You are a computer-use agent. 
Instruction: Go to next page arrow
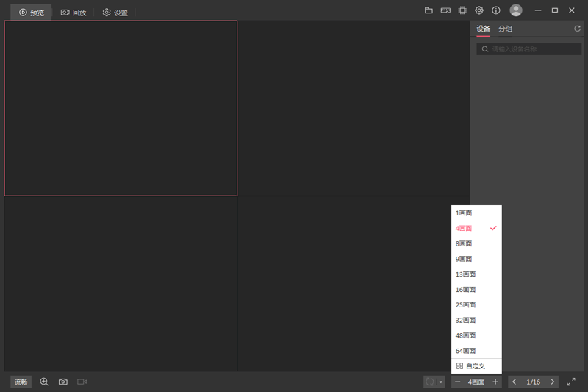(x=553, y=382)
